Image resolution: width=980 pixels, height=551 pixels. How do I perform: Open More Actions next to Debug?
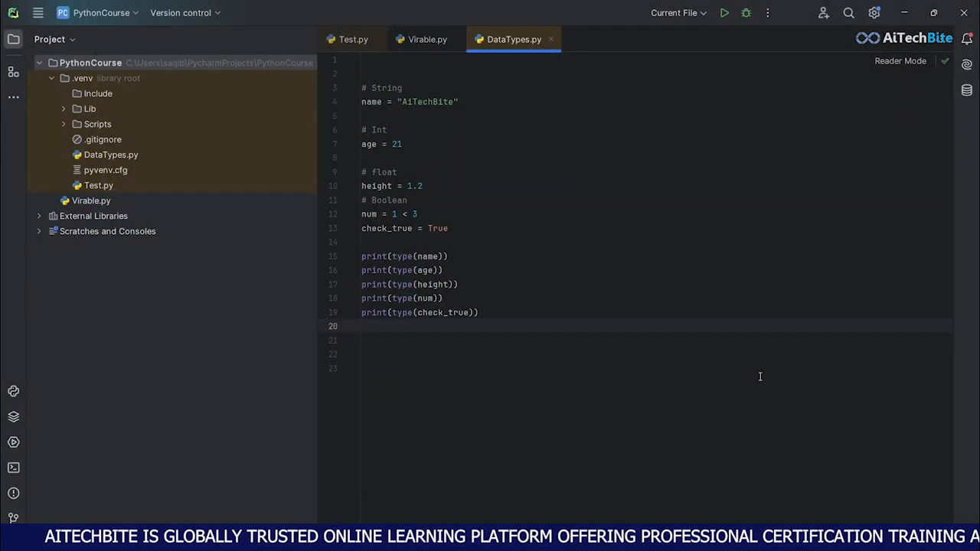767,13
